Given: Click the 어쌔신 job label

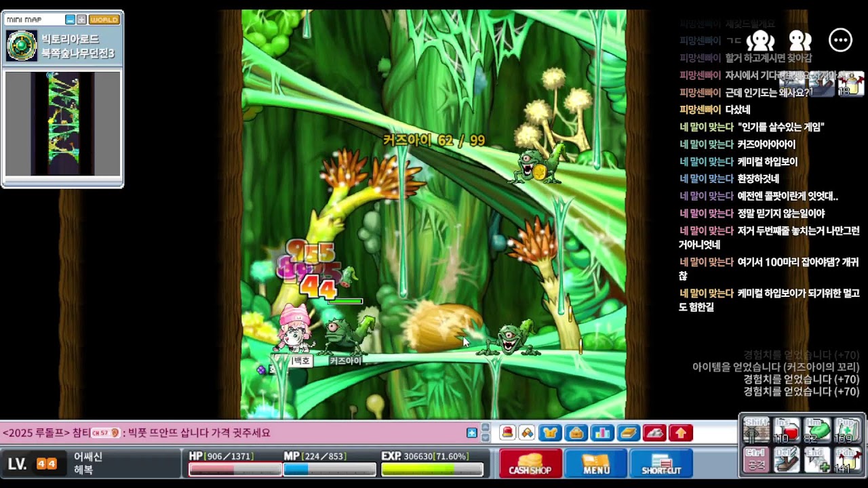Looking at the screenshot, I should coord(88,457).
